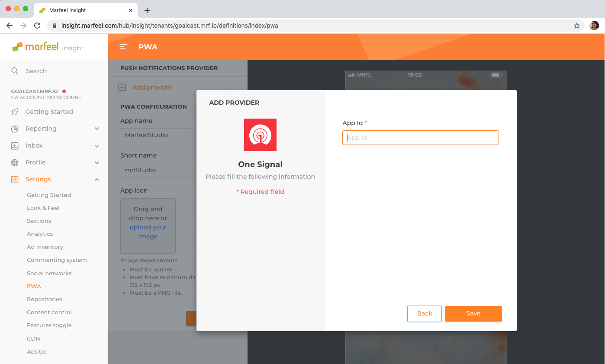Click the Settings label in sidebar
Viewport: 605px width, 364px height.
click(x=38, y=179)
